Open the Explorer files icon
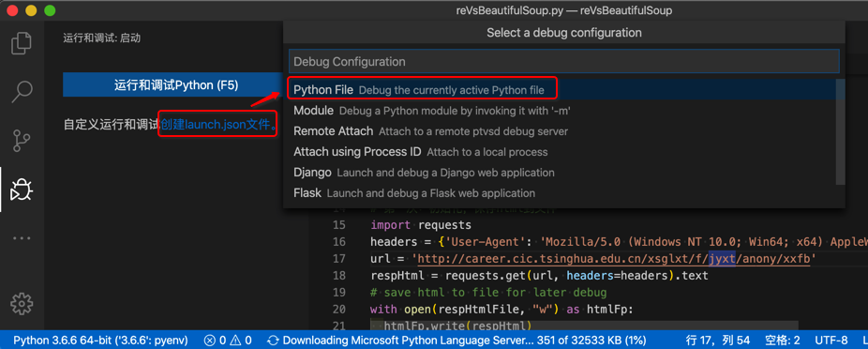This screenshot has height=349, width=868. (x=22, y=43)
